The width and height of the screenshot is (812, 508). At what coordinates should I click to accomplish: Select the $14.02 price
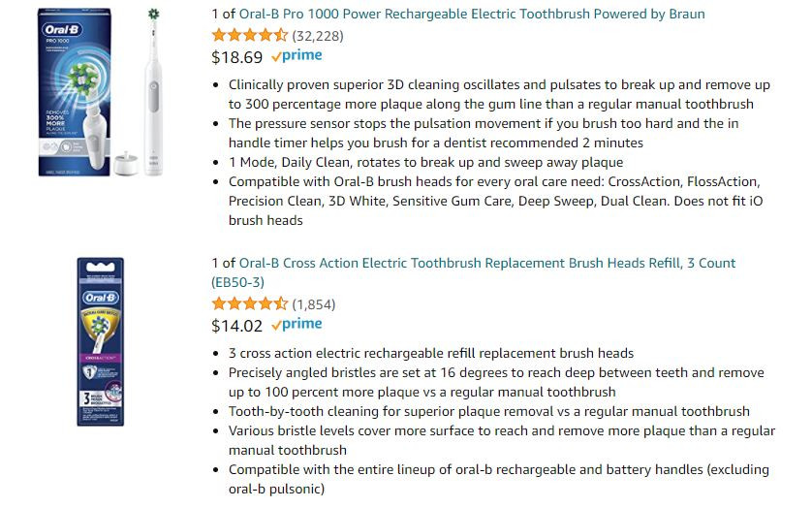(236, 326)
